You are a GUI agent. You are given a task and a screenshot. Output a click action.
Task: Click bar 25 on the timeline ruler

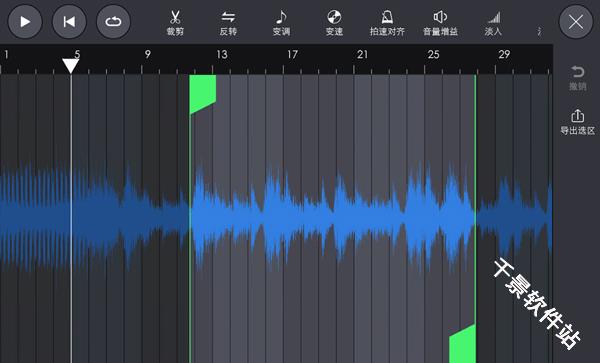coord(434,55)
